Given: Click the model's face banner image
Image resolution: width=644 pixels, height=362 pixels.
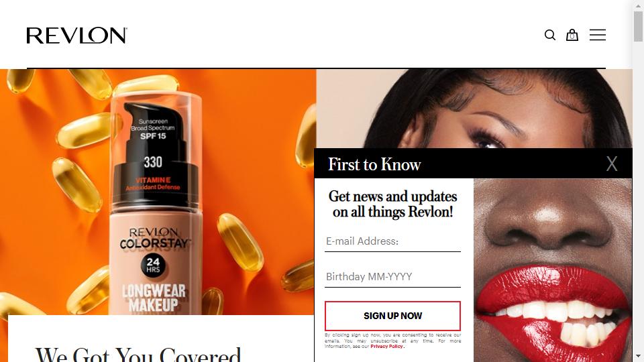Looking at the screenshot, I should point(474,109).
